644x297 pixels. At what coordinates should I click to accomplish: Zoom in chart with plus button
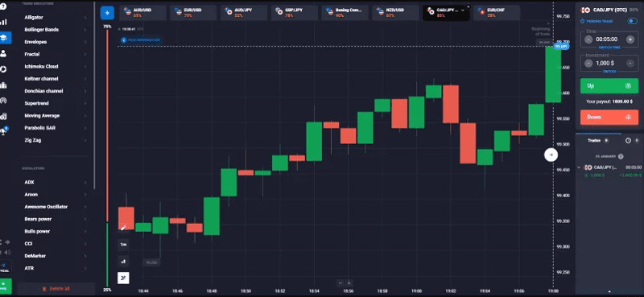tap(349, 283)
